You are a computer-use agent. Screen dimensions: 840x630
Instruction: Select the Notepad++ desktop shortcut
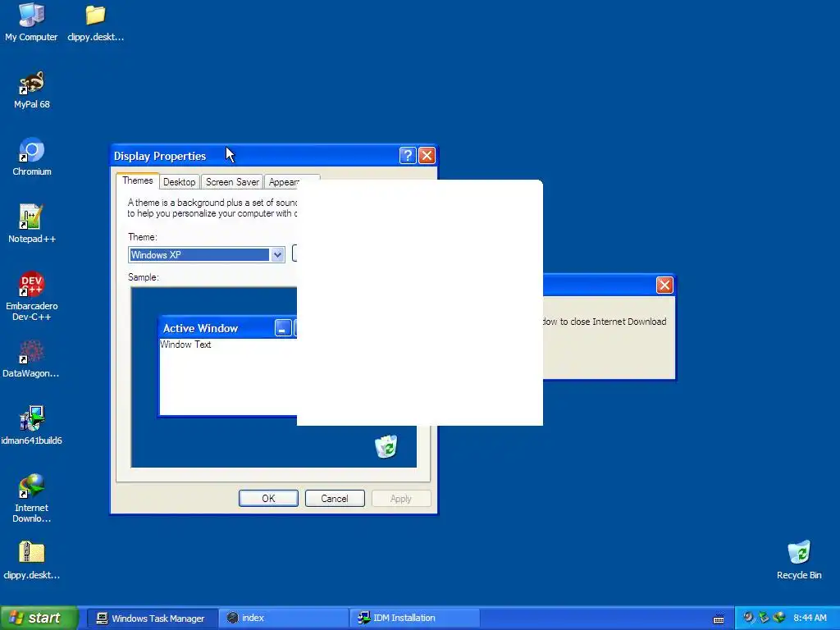coord(32,225)
